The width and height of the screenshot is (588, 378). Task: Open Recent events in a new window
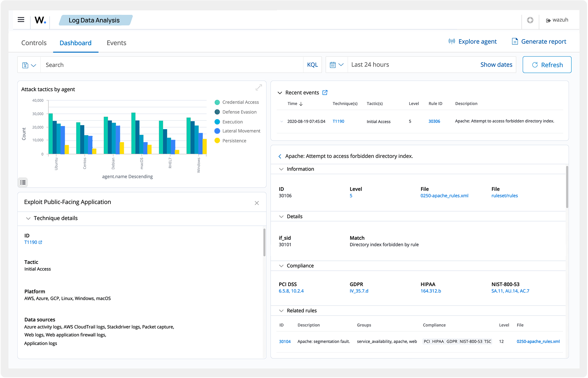[x=325, y=92]
